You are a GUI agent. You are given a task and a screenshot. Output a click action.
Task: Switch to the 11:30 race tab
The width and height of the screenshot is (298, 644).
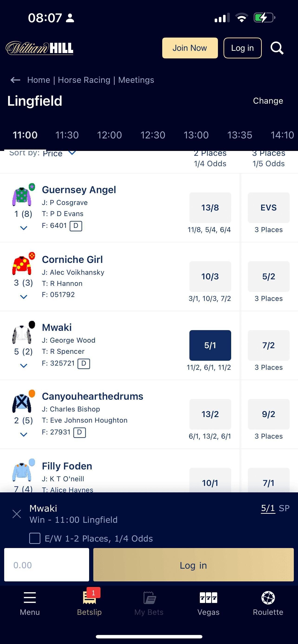click(67, 135)
